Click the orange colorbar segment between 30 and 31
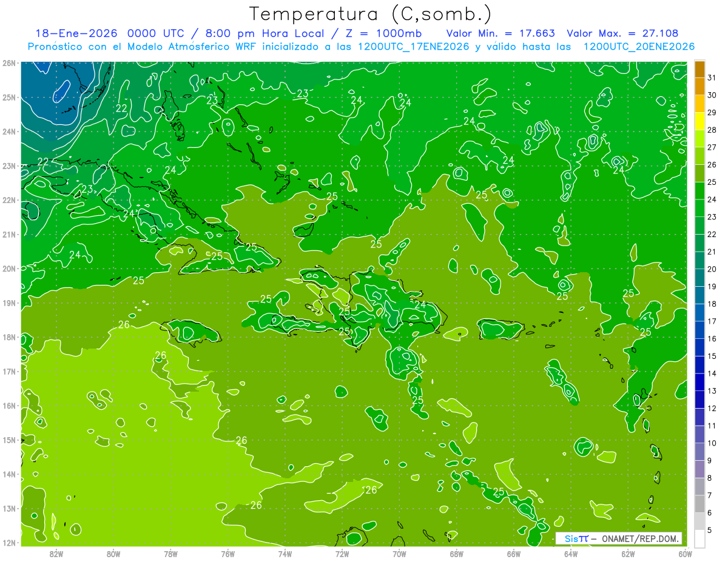 699,86
